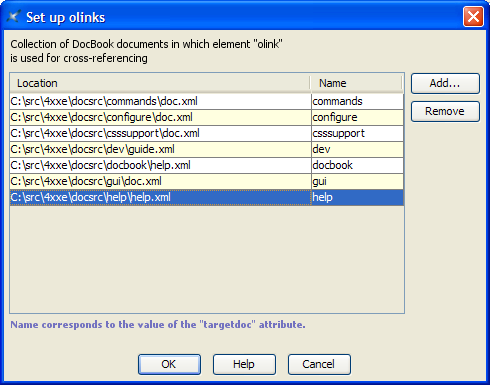490x385 pixels.
Task: Click the 'commands' name cell
Action: tap(357, 101)
